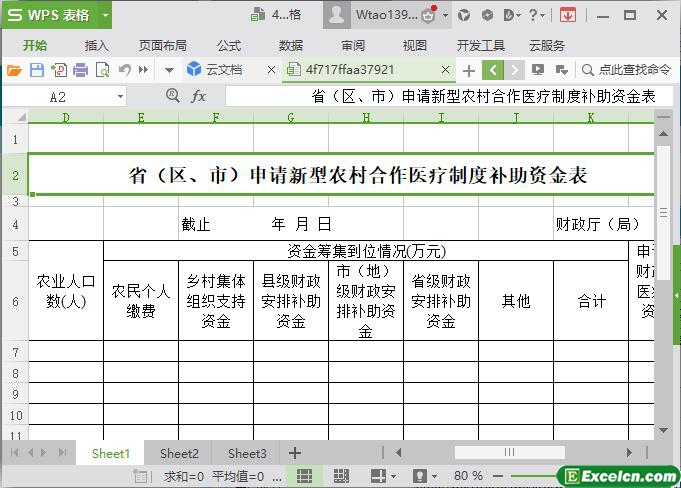Image resolution: width=681 pixels, height=488 pixels.
Task: Go to next document tab arrow
Action: coord(514,70)
